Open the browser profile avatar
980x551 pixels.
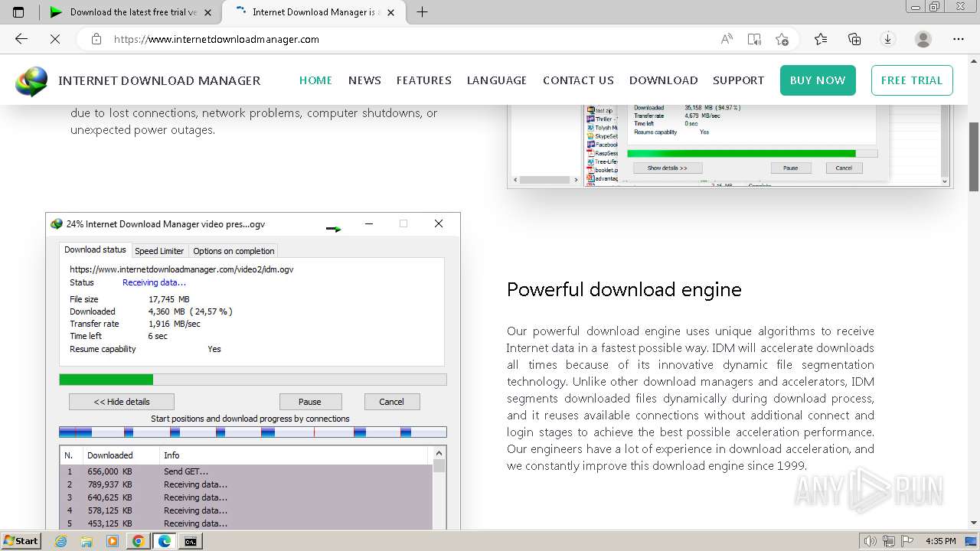coord(923,39)
